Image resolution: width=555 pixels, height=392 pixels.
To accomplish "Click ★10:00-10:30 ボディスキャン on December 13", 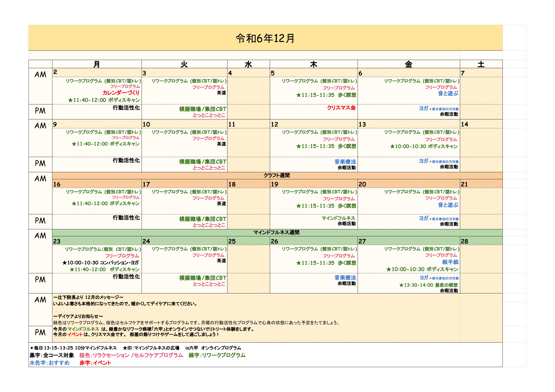I will [x=424, y=146].
